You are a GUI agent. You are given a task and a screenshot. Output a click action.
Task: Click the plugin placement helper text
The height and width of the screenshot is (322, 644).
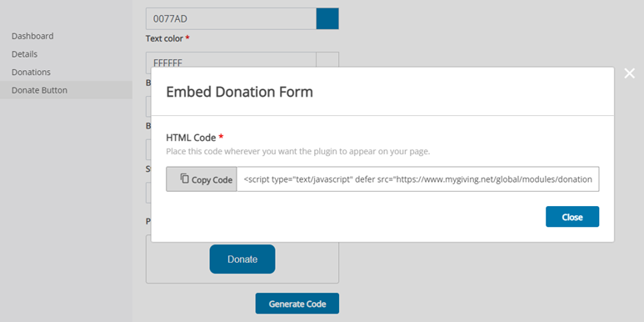coord(297,151)
